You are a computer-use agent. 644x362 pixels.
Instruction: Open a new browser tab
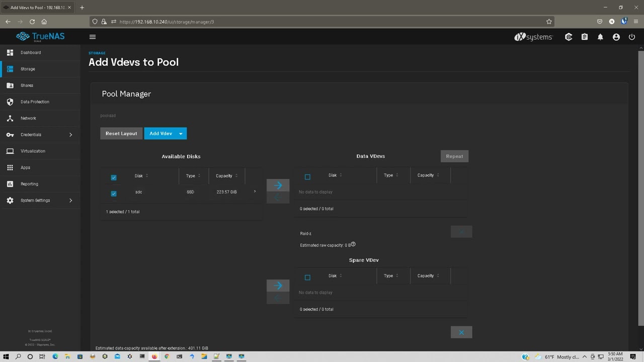tap(82, 8)
